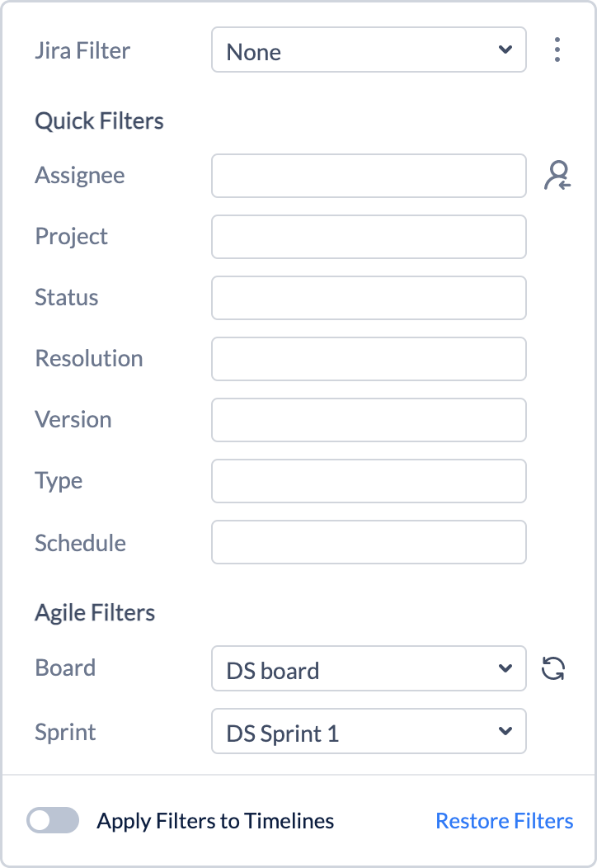This screenshot has width=597, height=868.
Task: Open the Board dropdown showing DS board
Action: tap(369, 668)
